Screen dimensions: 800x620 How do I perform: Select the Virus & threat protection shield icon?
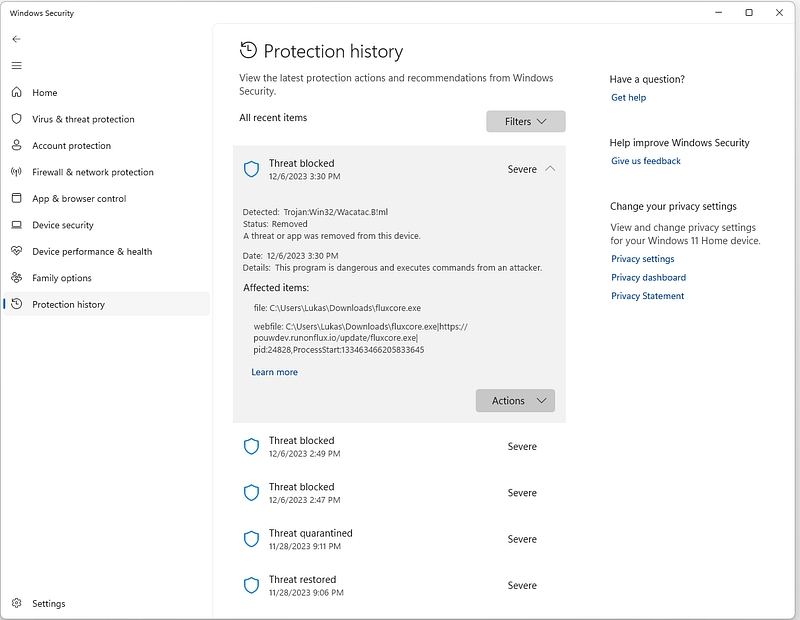pos(16,118)
